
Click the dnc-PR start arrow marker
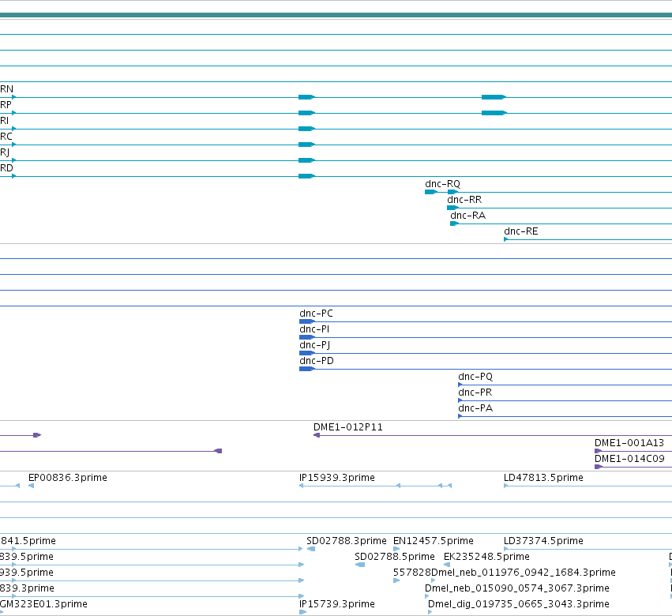[460, 400]
